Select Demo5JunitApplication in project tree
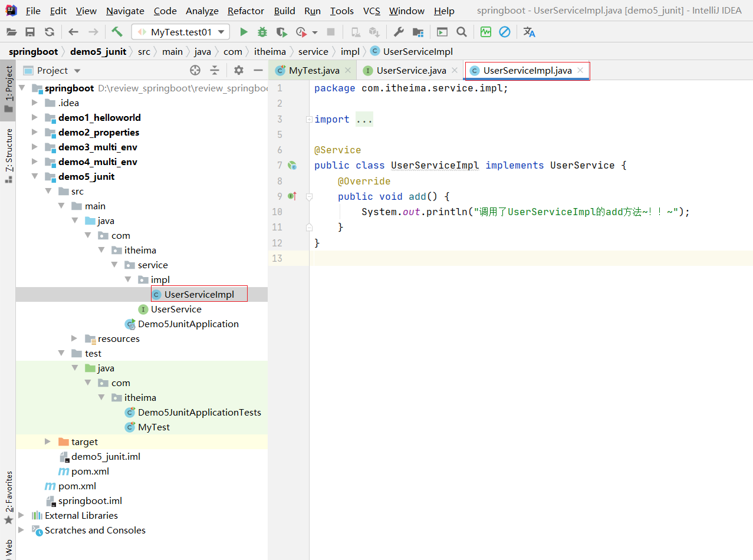The height and width of the screenshot is (560, 753). (x=188, y=324)
